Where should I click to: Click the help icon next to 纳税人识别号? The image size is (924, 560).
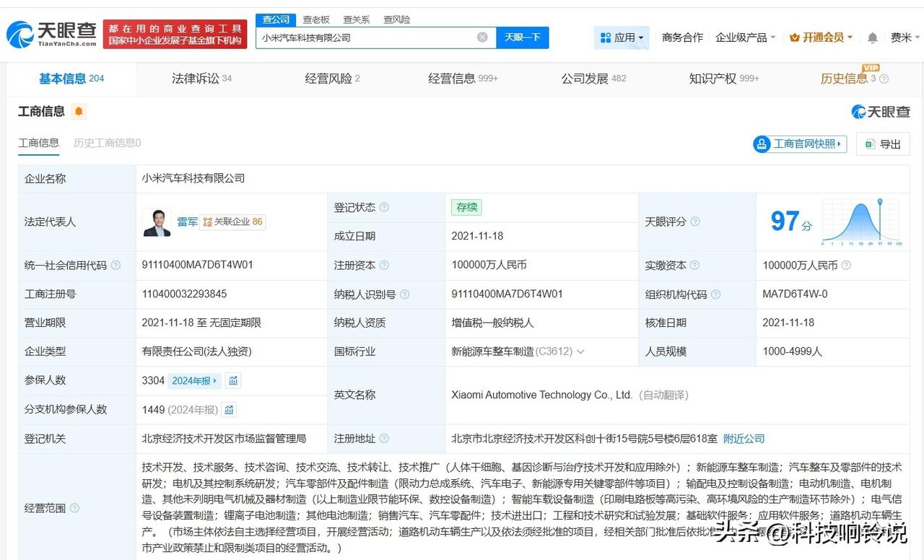coord(404,294)
